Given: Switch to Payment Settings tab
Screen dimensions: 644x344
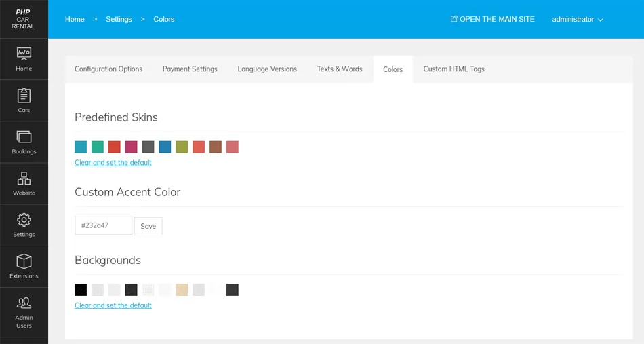Looking at the screenshot, I should 190,69.
